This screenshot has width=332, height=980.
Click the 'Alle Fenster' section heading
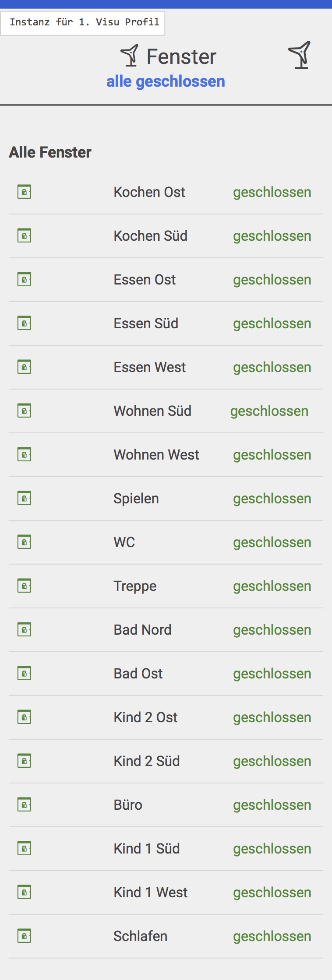50,152
